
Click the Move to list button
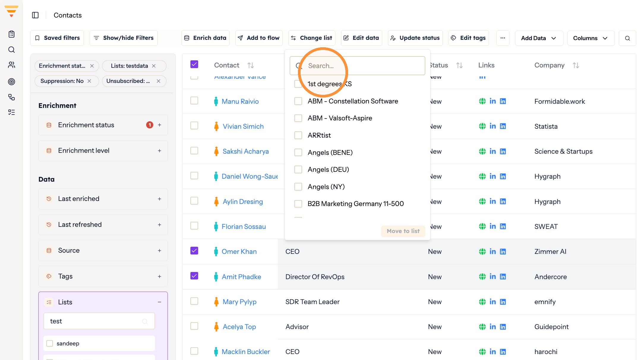pos(403,231)
